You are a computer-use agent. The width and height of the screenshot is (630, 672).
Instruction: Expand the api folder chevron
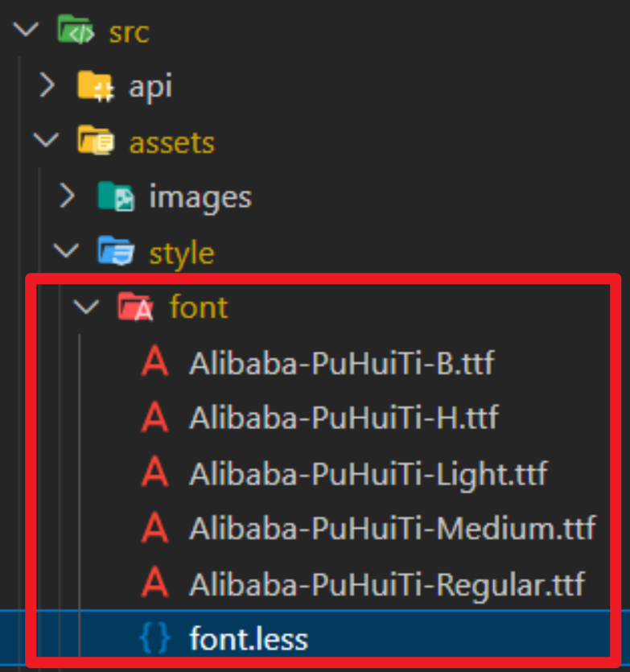click(x=47, y=85)
